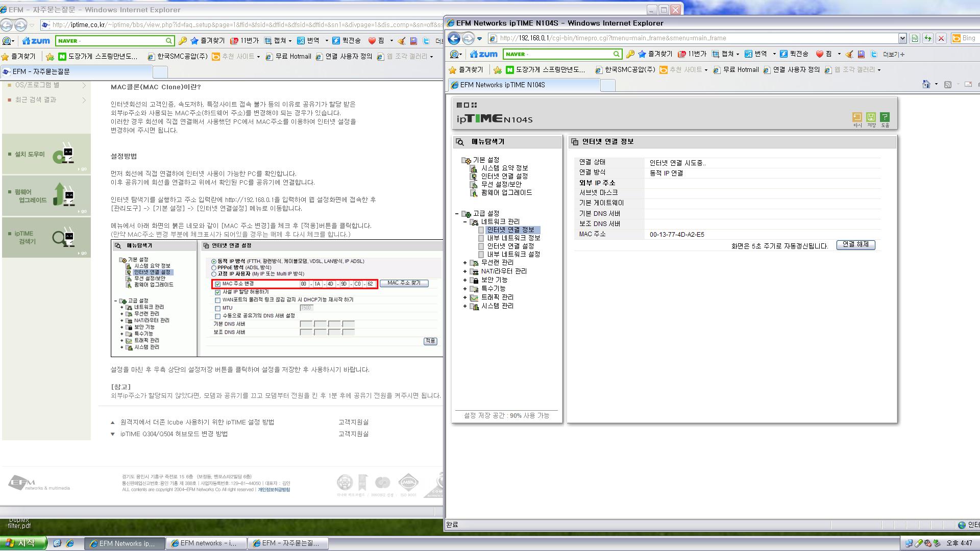This screenshot has width=980, height=551.
Task: Expand the NAT/라우터 관리 tree node
Action: click(x=465, y=271)
